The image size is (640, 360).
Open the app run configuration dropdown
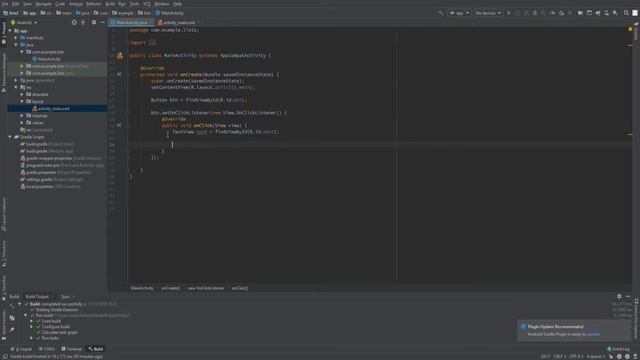459,13
